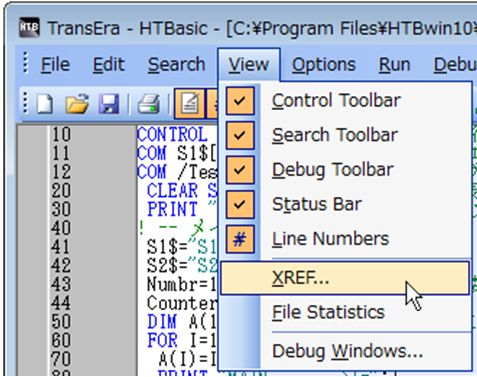Click line number 20 in the editor
This screenshot has height=377, width=477.
(61, 191)
